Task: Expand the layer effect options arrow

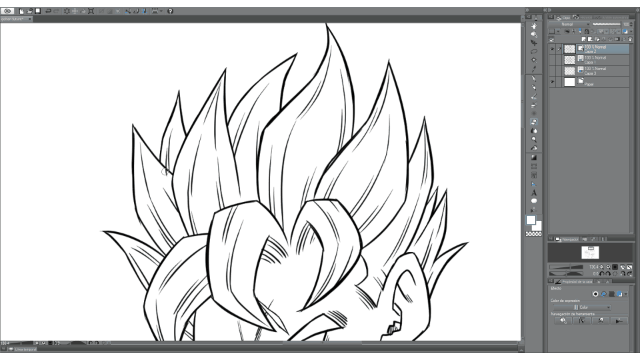Action: pyautogui.click(x=626, y=294)
